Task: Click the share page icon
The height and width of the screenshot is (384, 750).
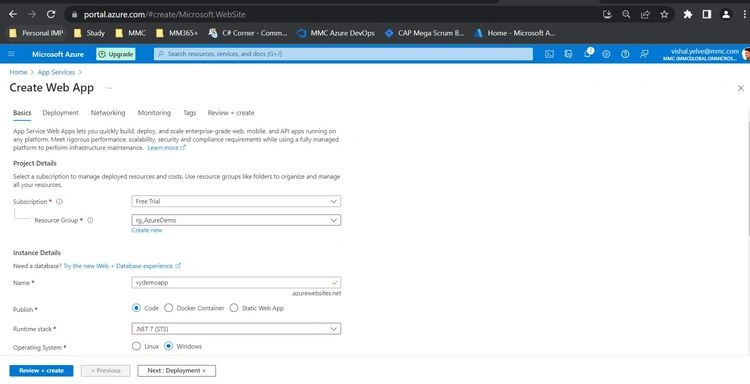Action: point(645,14)
